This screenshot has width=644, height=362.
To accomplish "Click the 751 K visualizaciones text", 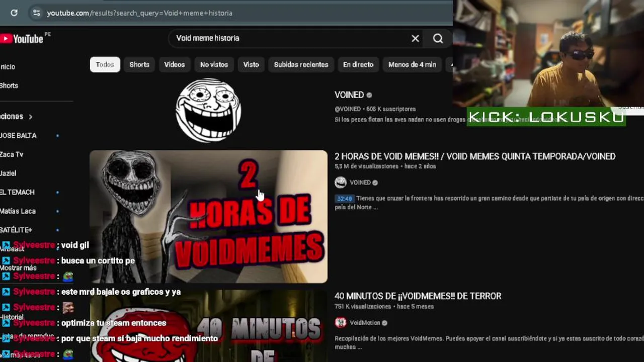I will pyautogui.click(x=363, y=307).
